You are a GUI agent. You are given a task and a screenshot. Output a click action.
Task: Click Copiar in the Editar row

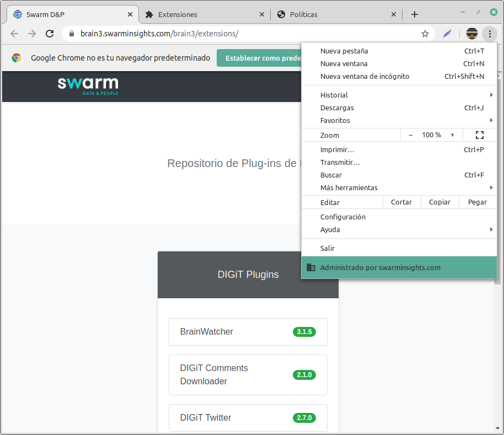pos(439,202)
